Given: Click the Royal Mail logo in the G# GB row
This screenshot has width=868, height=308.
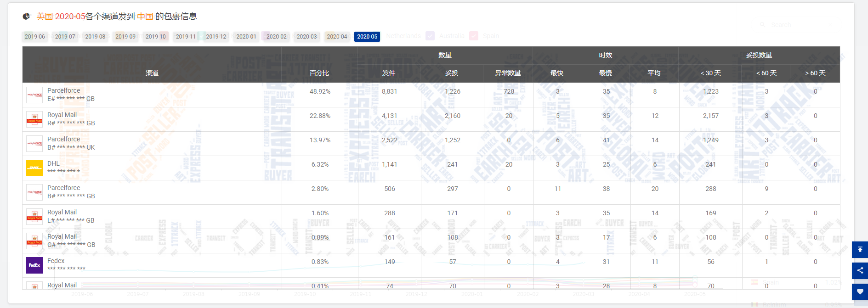Looking at the screenshot, I should (x=34, y=241).
